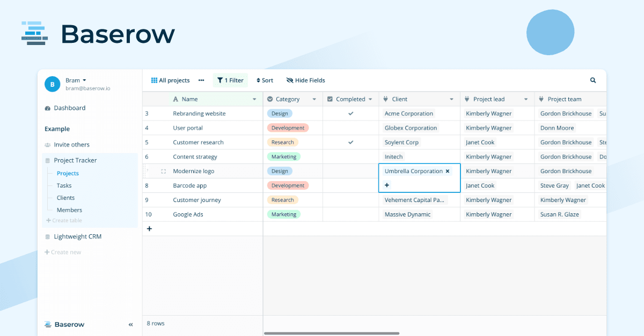Click the database icon beside Project Tracker
The image size is (644, 336).
48,160
